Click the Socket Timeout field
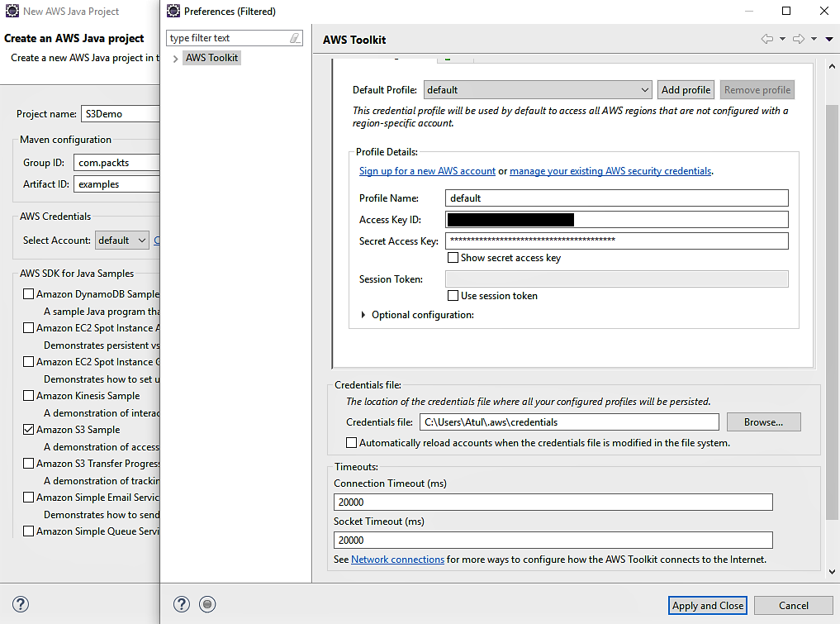Viewport: 840px width, 624px height. pos(553,541)
